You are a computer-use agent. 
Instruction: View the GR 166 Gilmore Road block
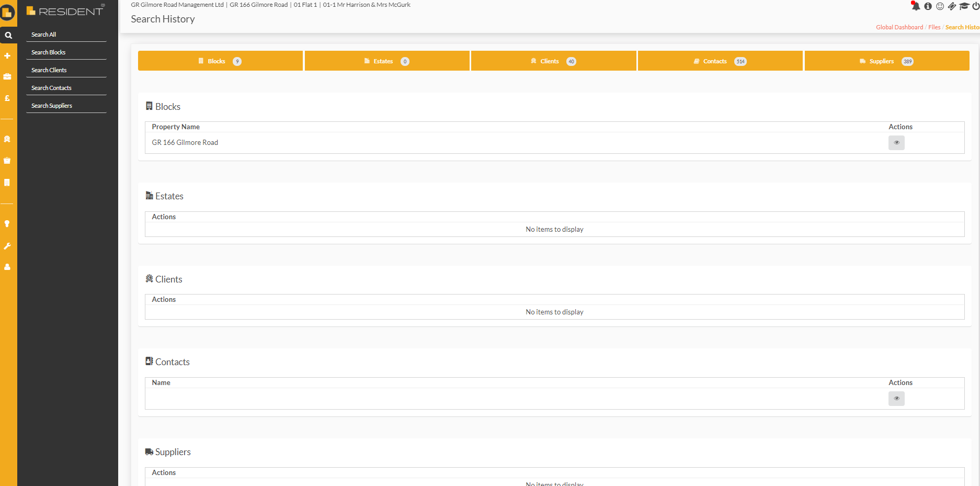[896, 143]
